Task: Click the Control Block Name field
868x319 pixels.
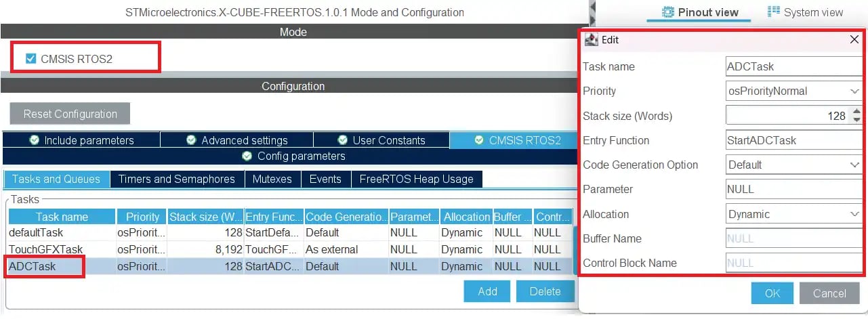Action: click(793, 263)
